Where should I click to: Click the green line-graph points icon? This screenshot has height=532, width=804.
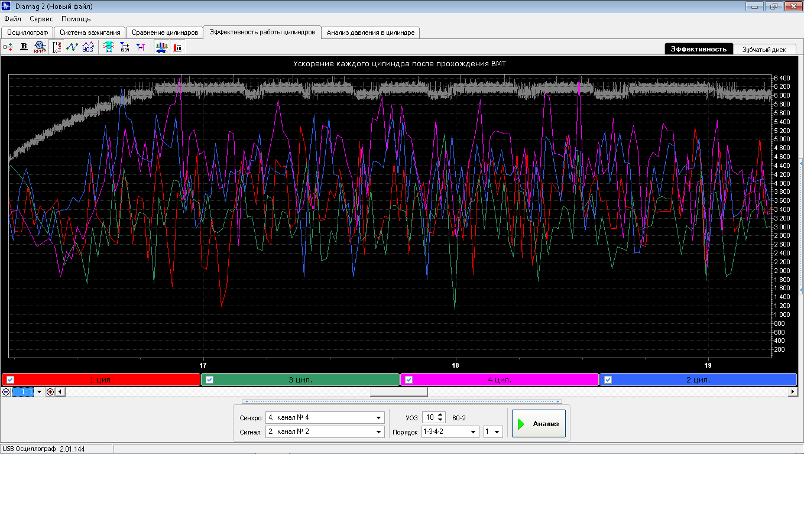72,47
